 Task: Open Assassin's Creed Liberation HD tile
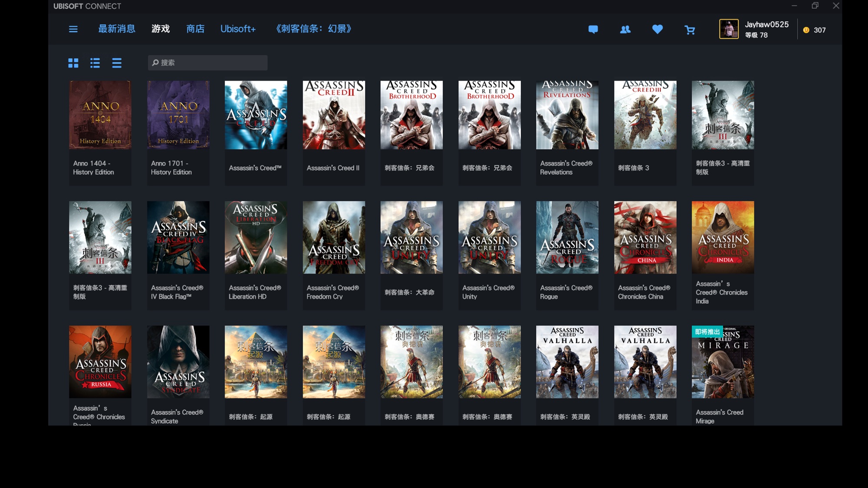[256, 255]
